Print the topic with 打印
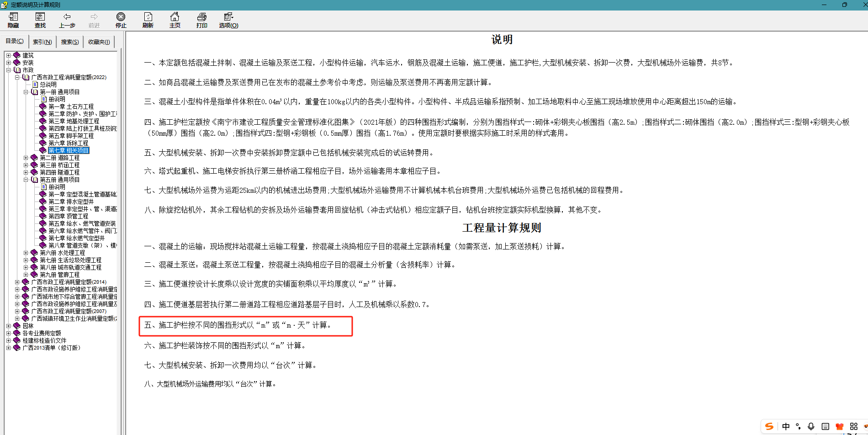868x435 pixels. 201,21
